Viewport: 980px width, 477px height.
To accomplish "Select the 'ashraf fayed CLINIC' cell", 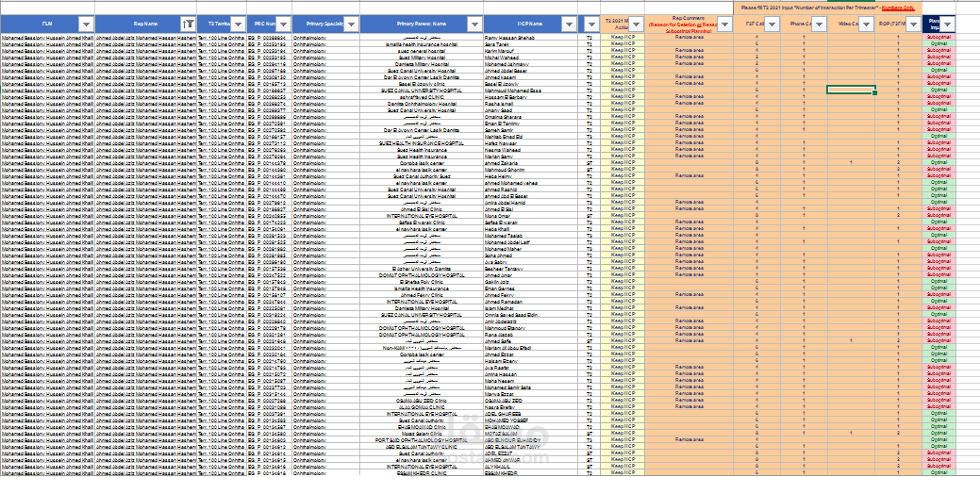I will tap(422, 97).
